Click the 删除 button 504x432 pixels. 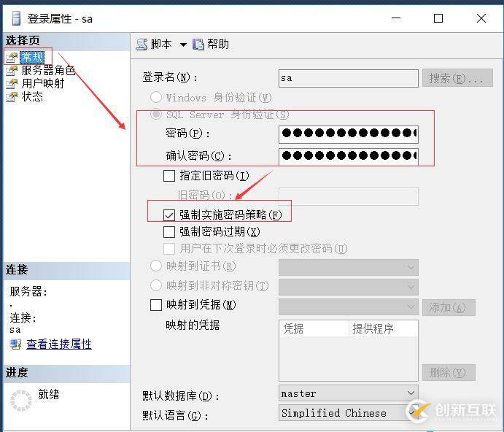(449, 372)
